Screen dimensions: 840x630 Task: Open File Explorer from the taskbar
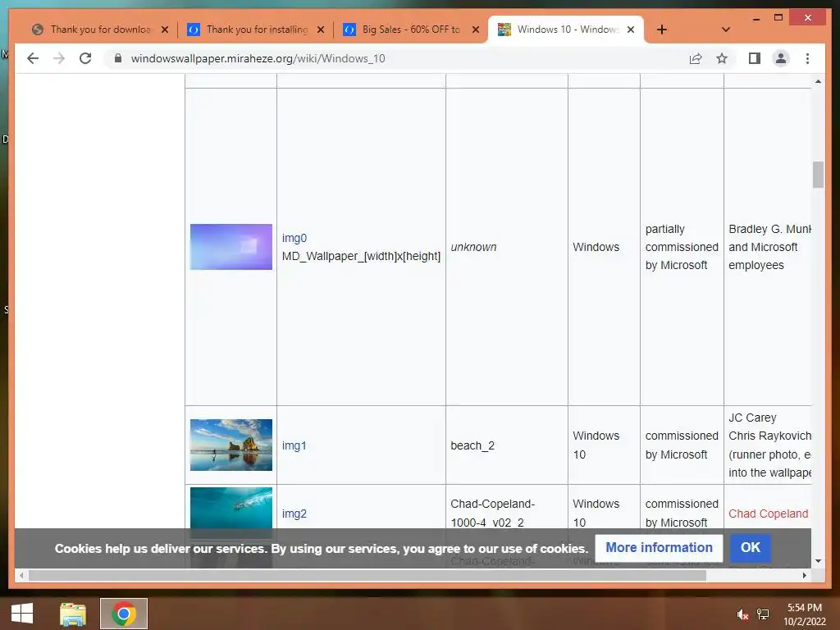click(x=73, y=614)
